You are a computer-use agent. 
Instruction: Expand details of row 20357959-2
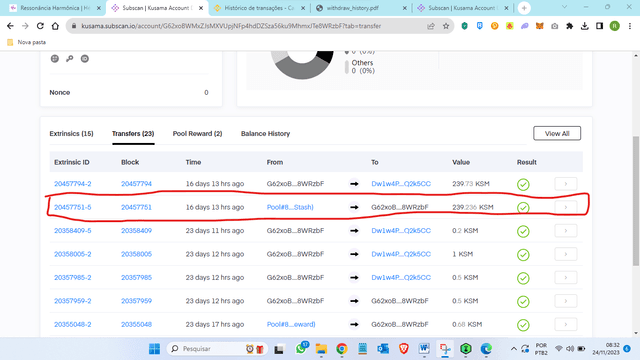click(566, 301)
